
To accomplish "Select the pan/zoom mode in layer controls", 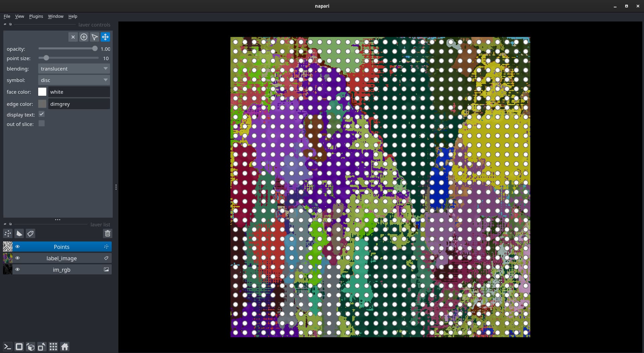I will coord(105,37).
